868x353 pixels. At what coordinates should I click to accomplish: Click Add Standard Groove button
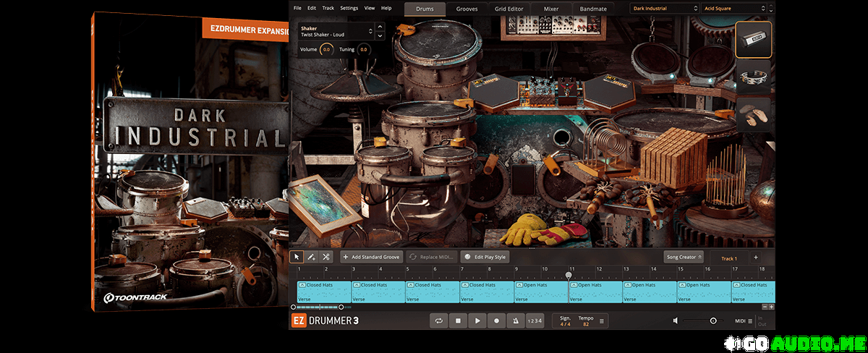click(x=372, y=257)
